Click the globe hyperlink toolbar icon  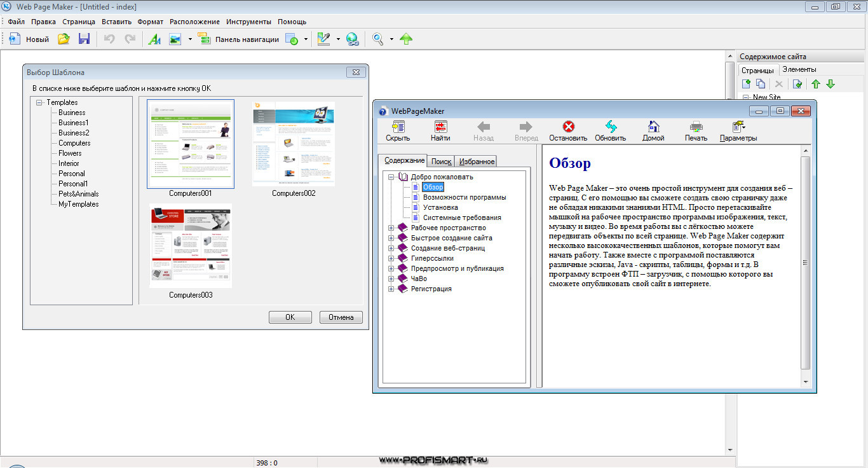pos(352,39)
